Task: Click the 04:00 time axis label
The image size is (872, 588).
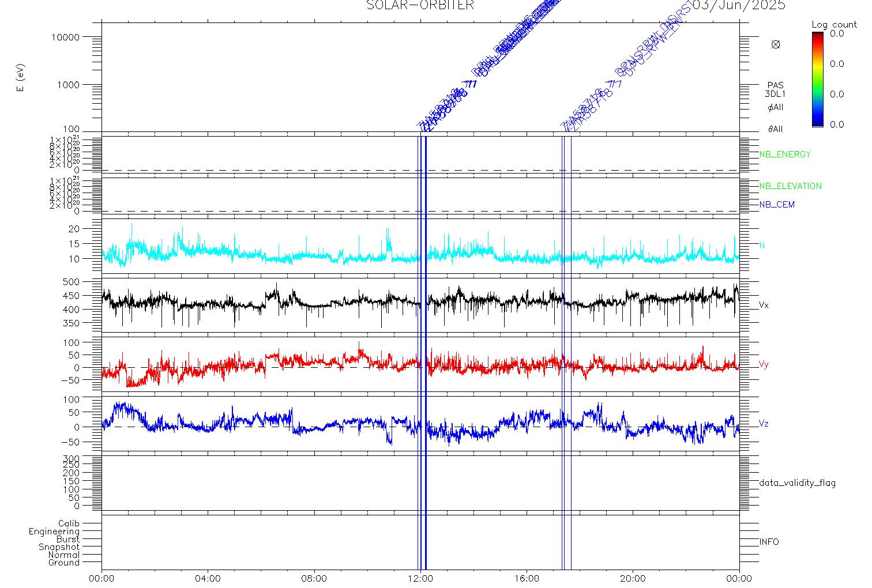Action: point(208,579)
